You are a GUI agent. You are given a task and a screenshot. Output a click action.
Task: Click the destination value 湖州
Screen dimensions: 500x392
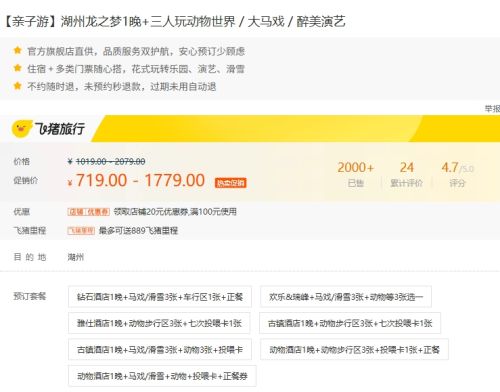(x=76, y=257)
